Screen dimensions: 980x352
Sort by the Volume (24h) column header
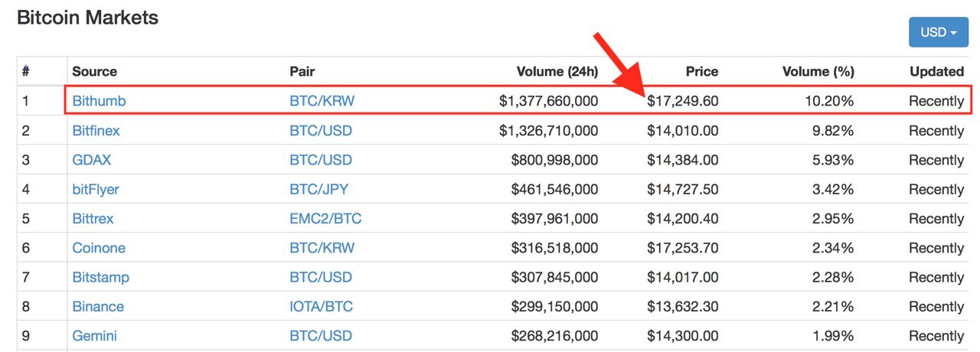(x=557, y=71)
